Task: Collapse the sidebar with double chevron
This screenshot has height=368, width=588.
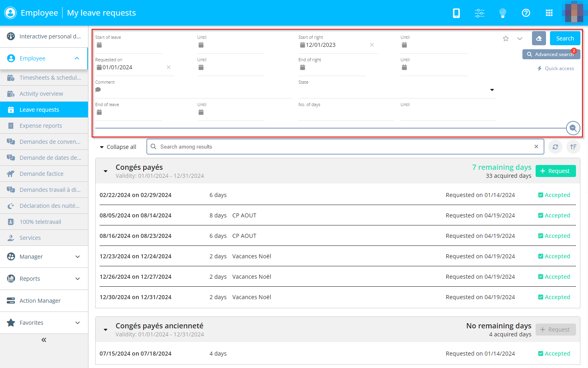Action: [44, 340]
